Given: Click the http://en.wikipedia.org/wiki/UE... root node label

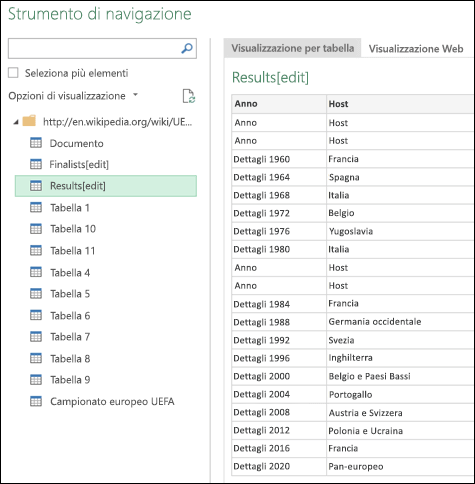Looking at the screenshot, I should point(117,122).
